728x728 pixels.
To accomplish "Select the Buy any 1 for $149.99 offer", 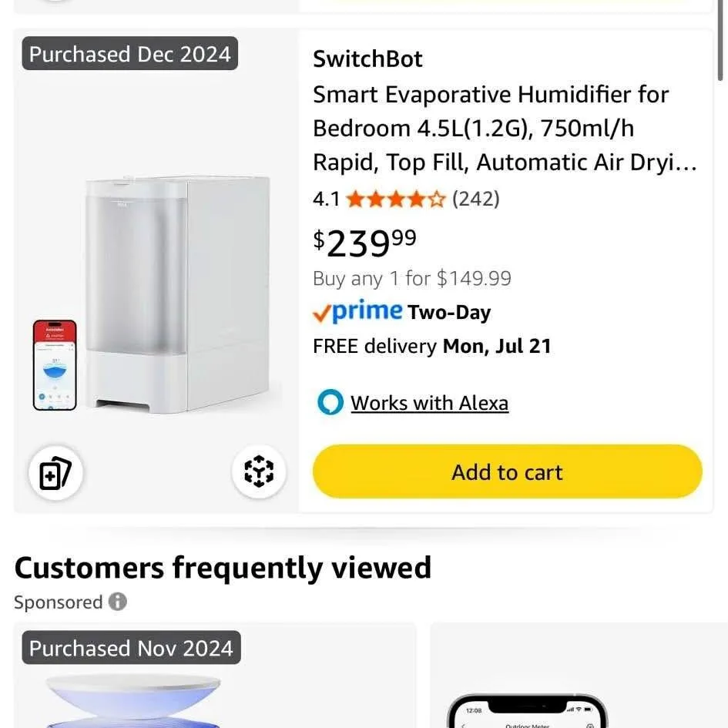I will tap(412, 278).
